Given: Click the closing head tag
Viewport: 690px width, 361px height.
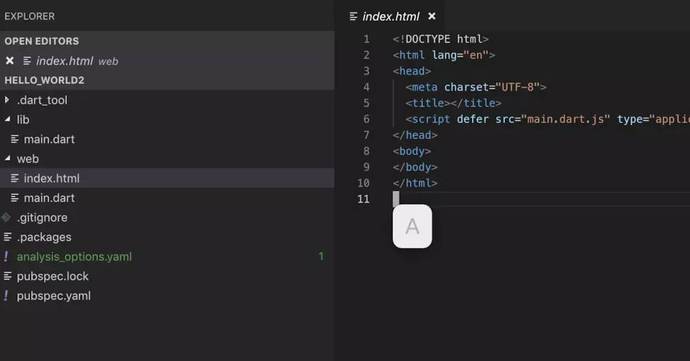Looking at the screenshot, I should [x=415, y=135].
